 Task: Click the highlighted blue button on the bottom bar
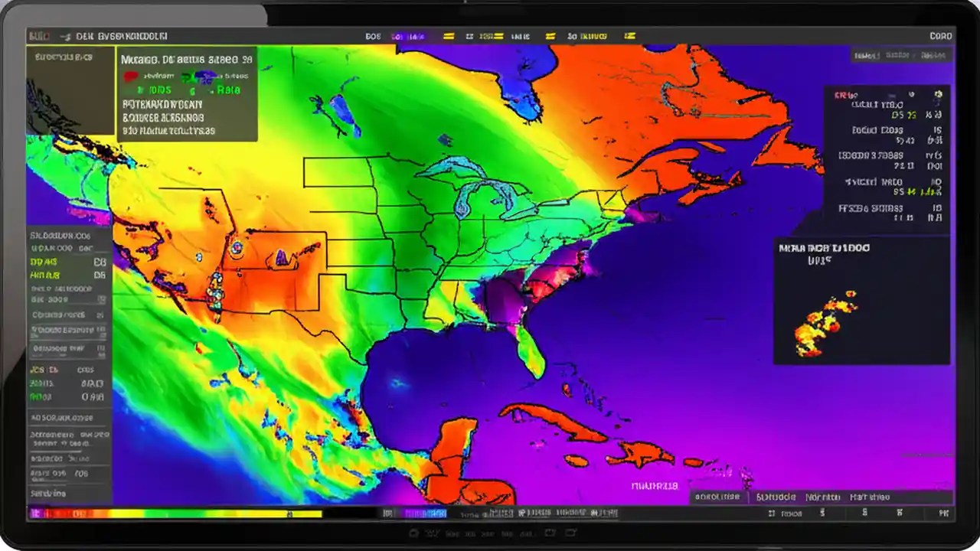click(426, 514)
